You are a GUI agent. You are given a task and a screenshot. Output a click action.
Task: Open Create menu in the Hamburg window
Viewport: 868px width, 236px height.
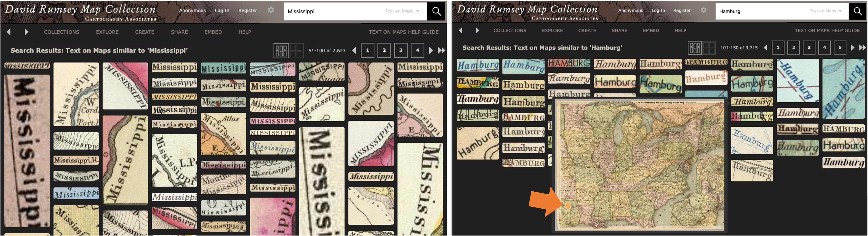[587, 30]
